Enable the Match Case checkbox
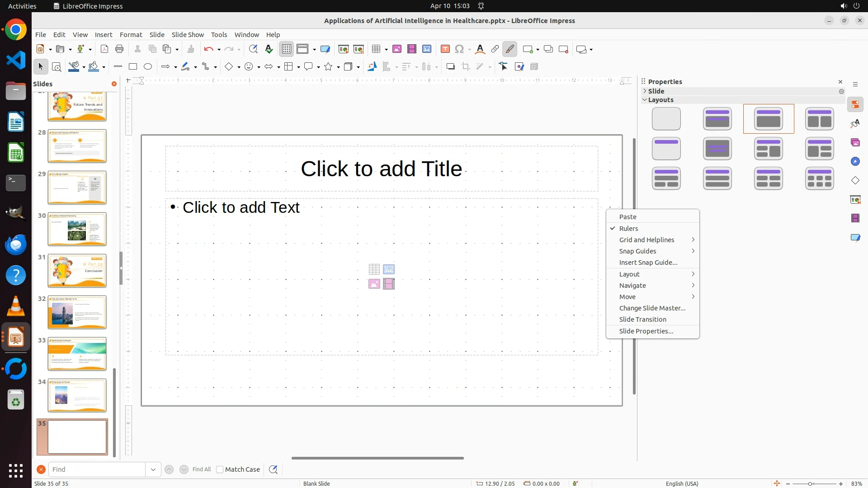The height and width of the screenshot is (488, 868). pos(220,469)
